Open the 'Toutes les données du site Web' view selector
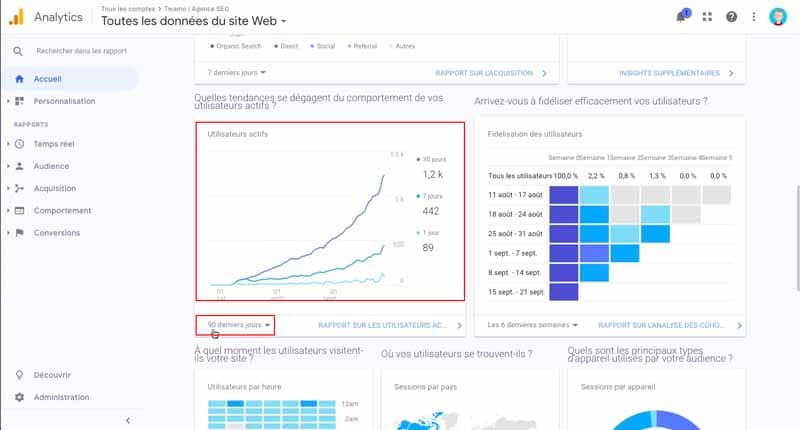 [194, 21]
